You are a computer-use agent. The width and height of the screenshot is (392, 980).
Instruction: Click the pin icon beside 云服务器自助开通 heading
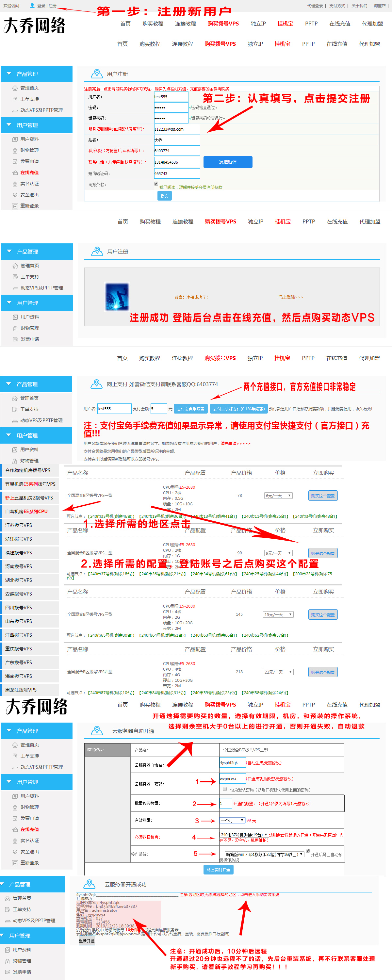click(x=97, y=730)
